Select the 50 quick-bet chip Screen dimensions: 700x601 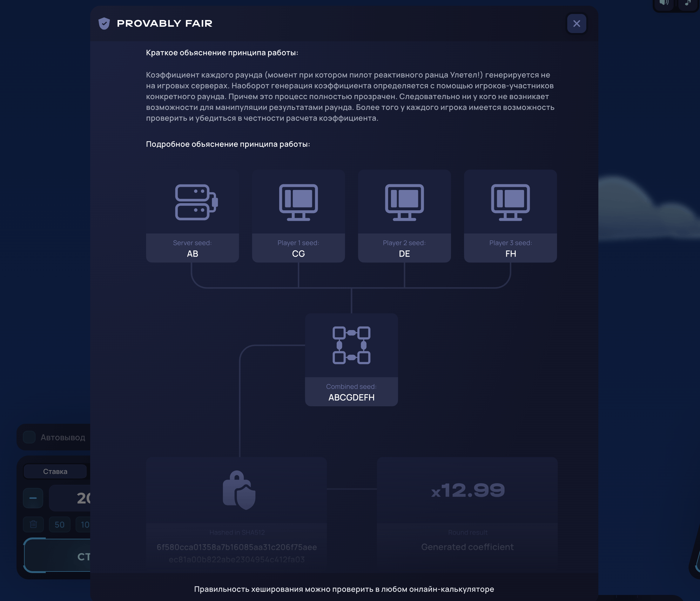(59, 525)
